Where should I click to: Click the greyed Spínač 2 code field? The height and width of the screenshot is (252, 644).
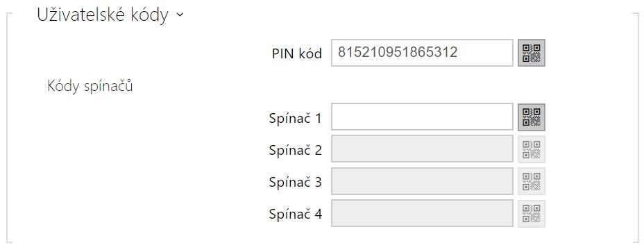click(x=422, y=149)
